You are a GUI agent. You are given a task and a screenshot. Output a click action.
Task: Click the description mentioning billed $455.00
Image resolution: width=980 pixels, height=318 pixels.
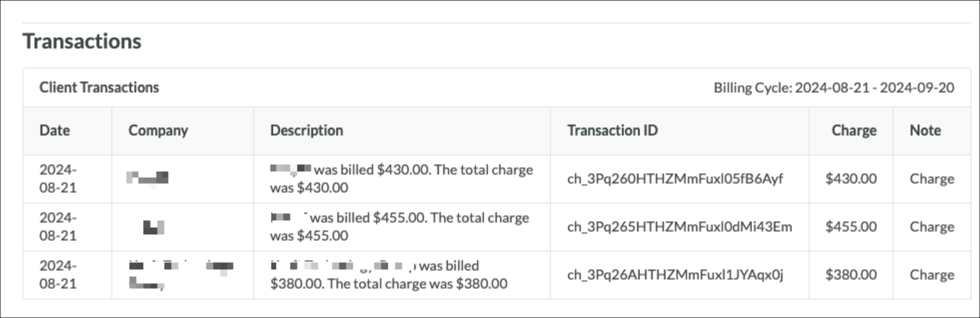(x=399, y=226)
